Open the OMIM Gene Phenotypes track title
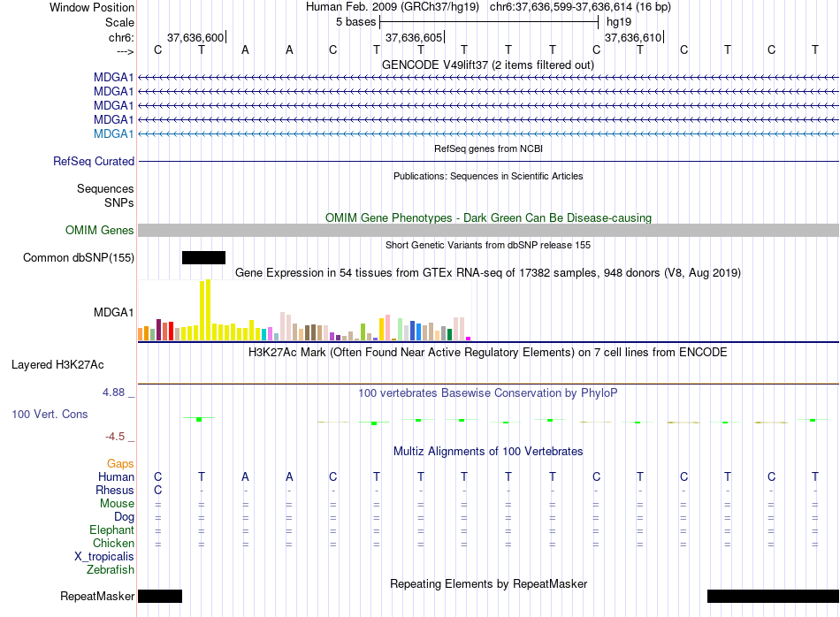This screenshot has width=840, height=617. click(x=488, y=218)
